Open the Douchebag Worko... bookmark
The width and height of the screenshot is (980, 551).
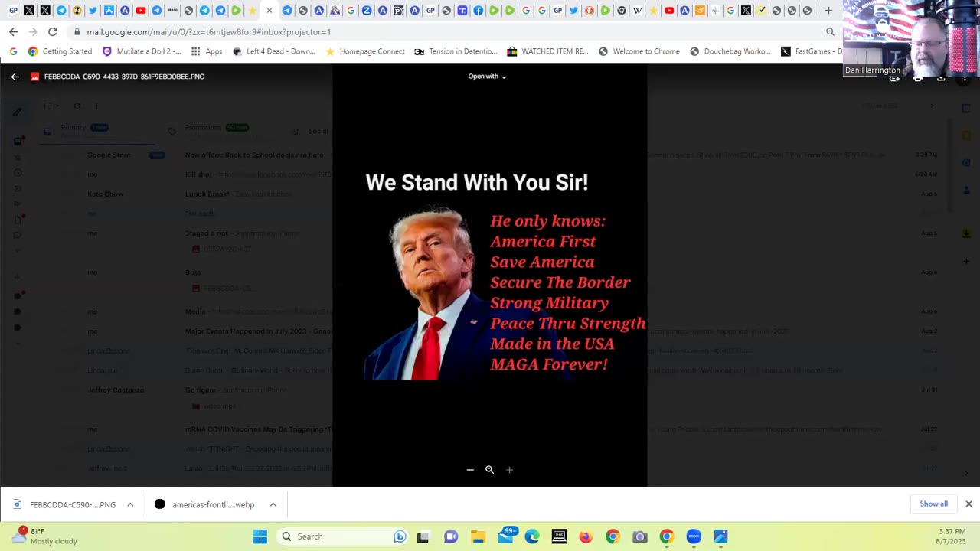pyautogui.click(x=730, y=51)
